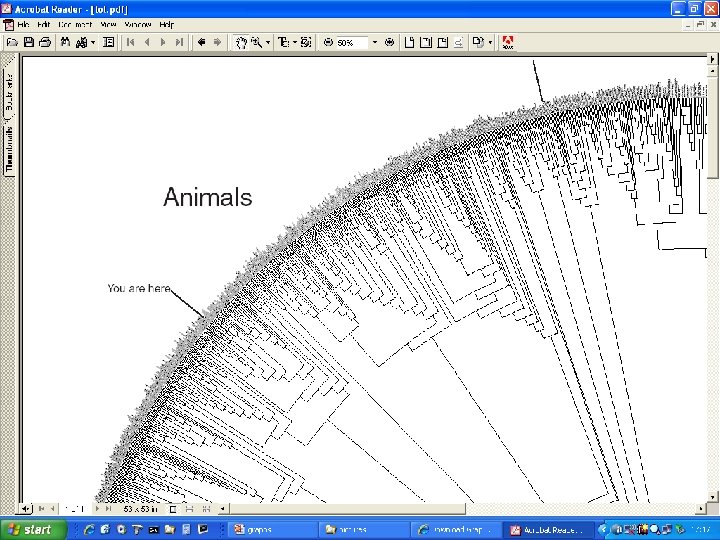Click the status bar page number field
720x540 pixels.
click(x=74, y=508)
